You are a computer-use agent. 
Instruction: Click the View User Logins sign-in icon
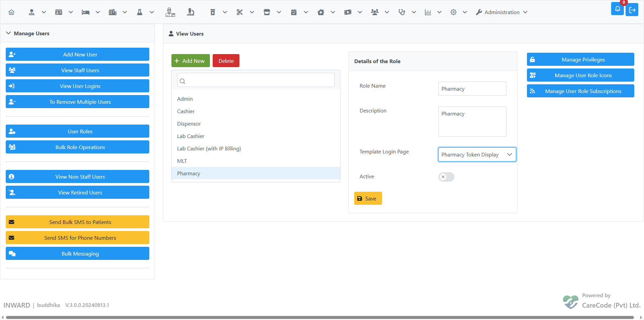(11, 86)
